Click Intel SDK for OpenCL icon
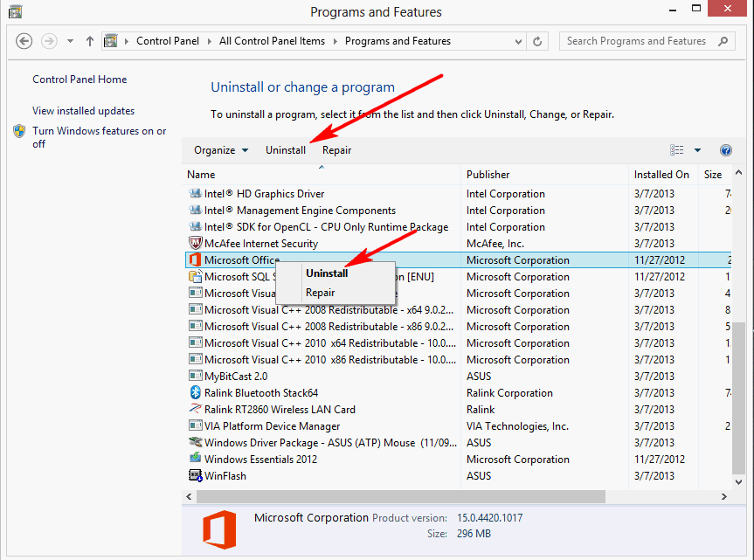754x560 pixels. (x=195, y=226)
